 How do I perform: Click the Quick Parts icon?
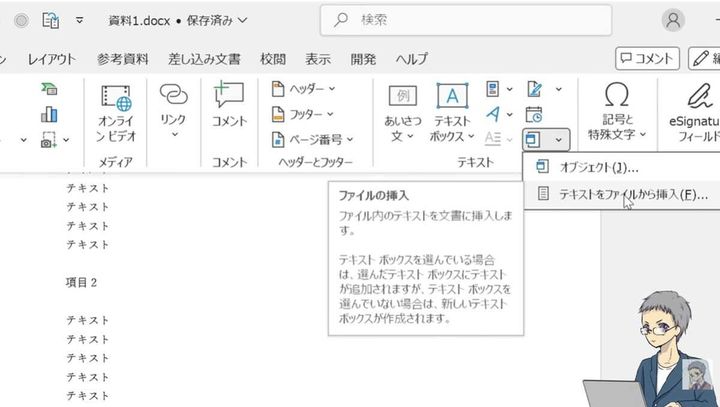(x=493, y=89)
